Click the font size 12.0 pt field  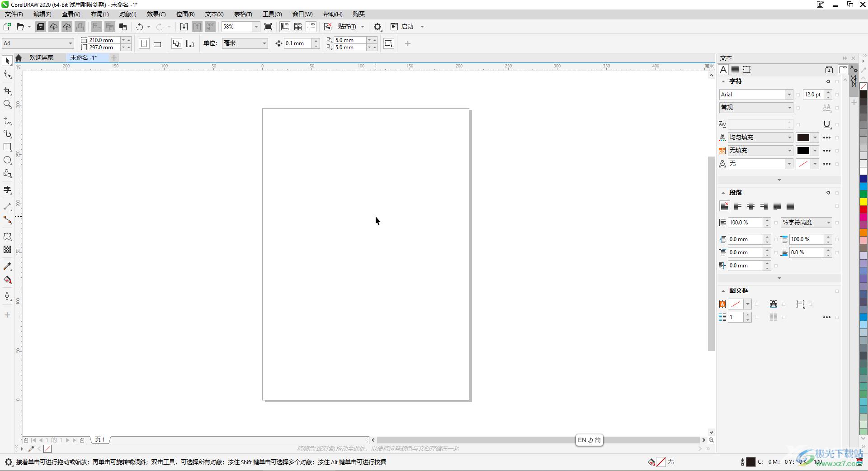(813, 95)
